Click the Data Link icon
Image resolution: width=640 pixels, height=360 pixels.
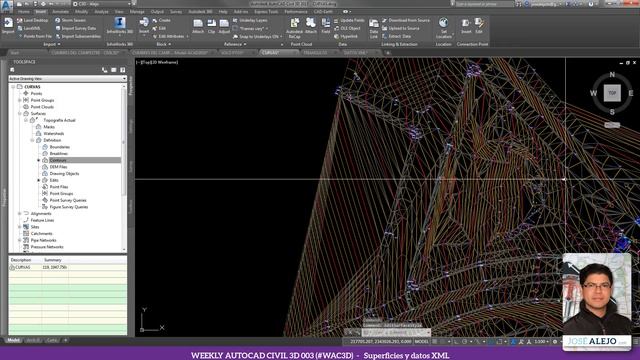[x=373, y=24]
